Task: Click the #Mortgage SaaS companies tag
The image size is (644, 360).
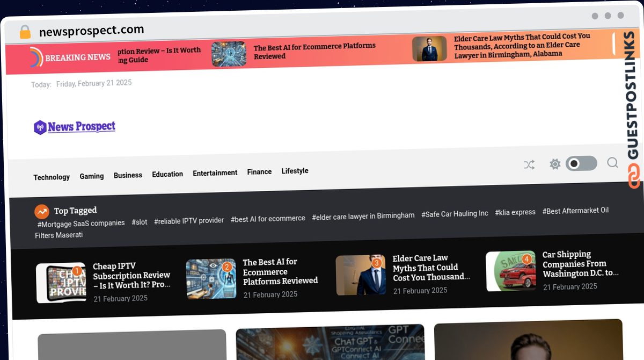Action: (81, 223)
